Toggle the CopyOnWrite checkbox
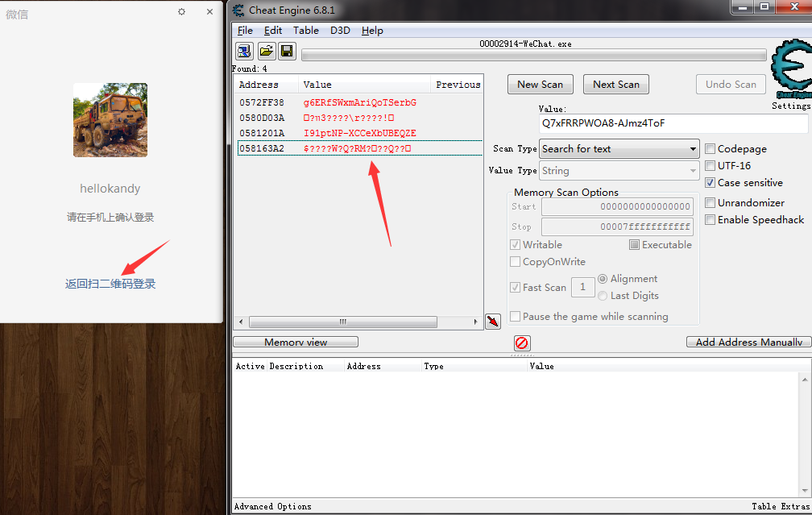Viewport: 812px width, 515px height. pos(516,262)
